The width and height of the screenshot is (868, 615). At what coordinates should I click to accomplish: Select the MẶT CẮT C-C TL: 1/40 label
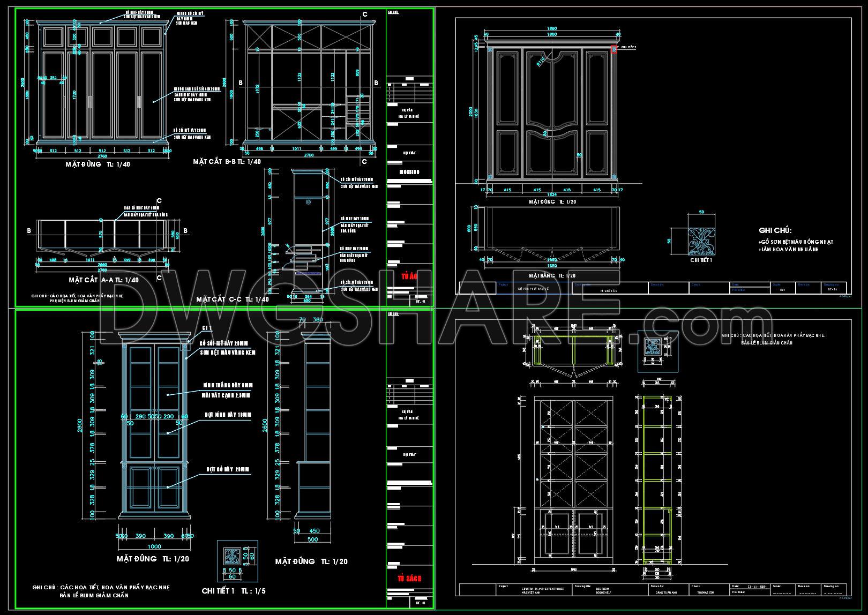233,299
